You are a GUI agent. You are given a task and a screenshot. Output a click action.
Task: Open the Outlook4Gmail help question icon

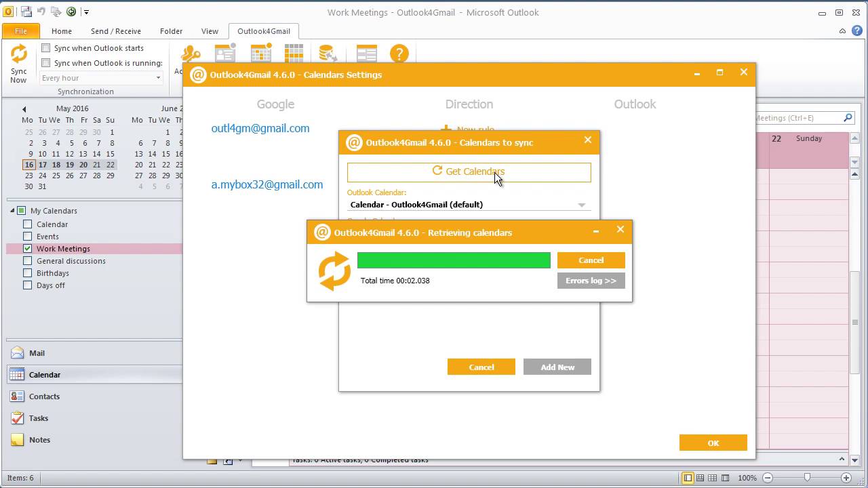click(399, 54)
